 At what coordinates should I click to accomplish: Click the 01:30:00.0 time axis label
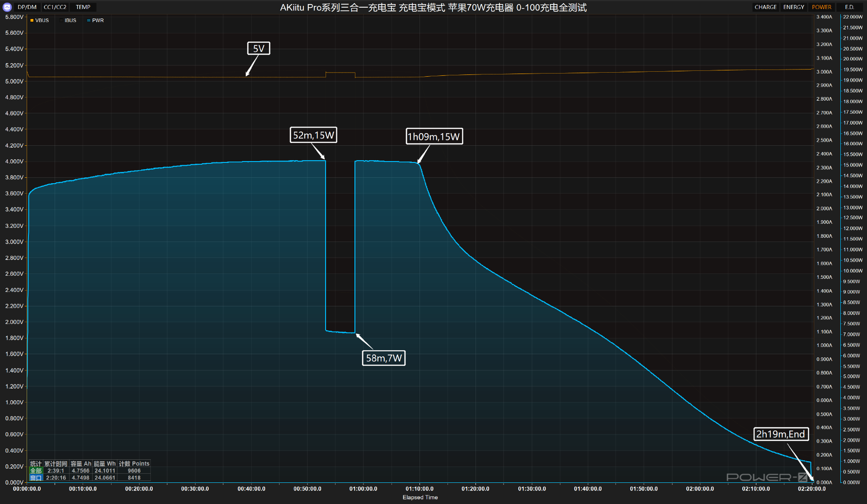tap(532, 489)
